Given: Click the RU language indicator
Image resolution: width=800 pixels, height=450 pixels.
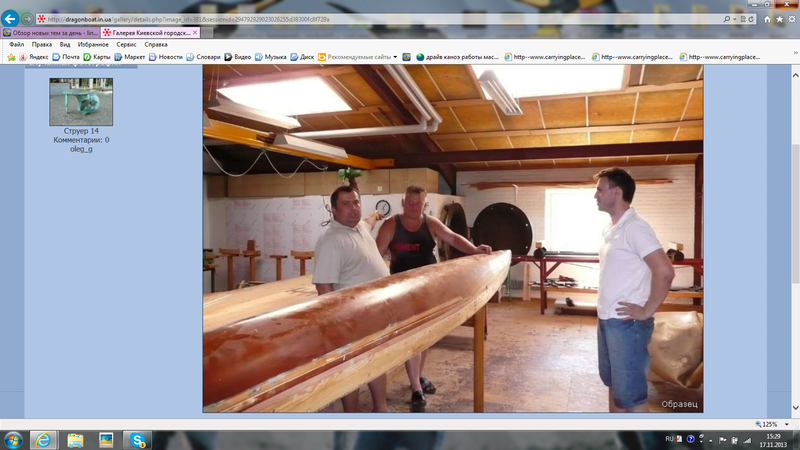Looking at the screenshot, I should pos(669,439).
